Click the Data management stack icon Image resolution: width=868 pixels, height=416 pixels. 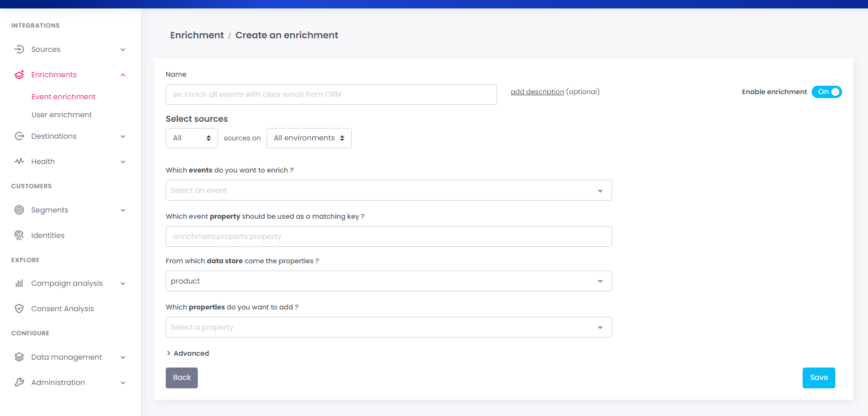[19, 357]
